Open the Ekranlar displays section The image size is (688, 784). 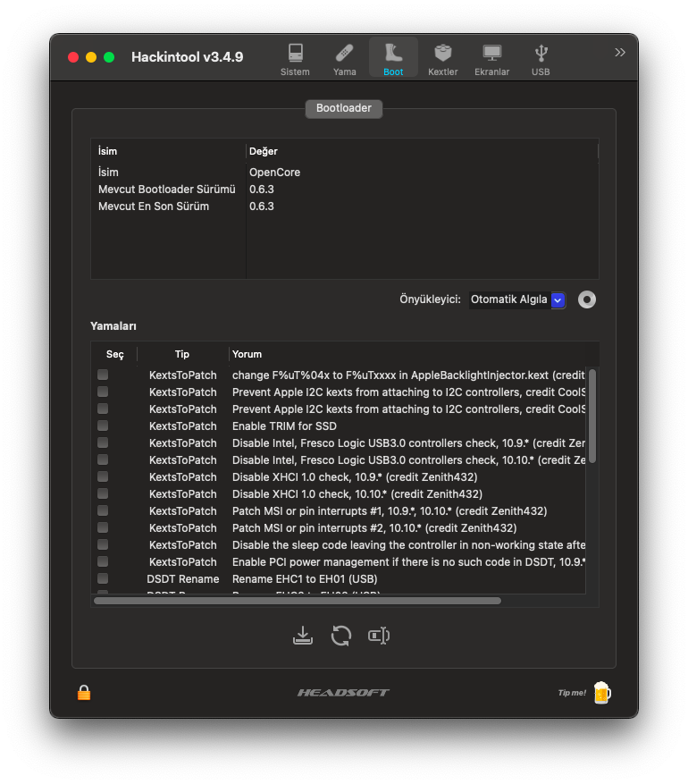click(491, 58)
